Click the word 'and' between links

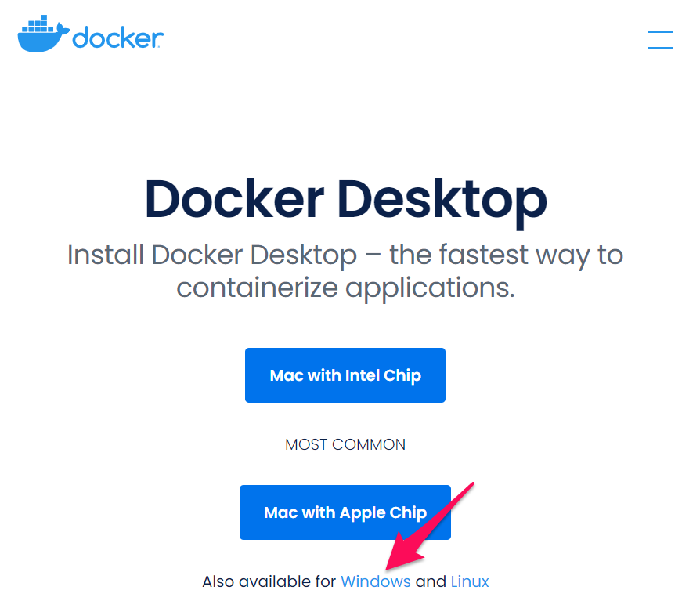[431, 581]
